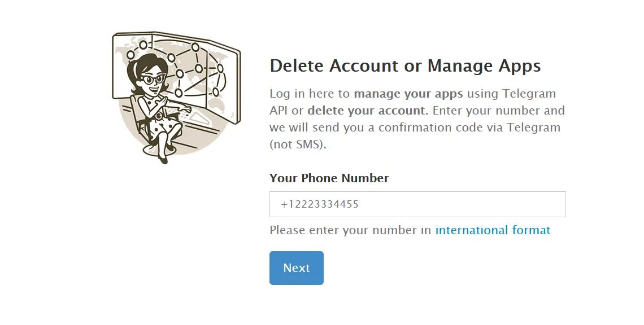The image size is (644, 325).
Task: Click the "(not SMS)." text
Action: 298,144
